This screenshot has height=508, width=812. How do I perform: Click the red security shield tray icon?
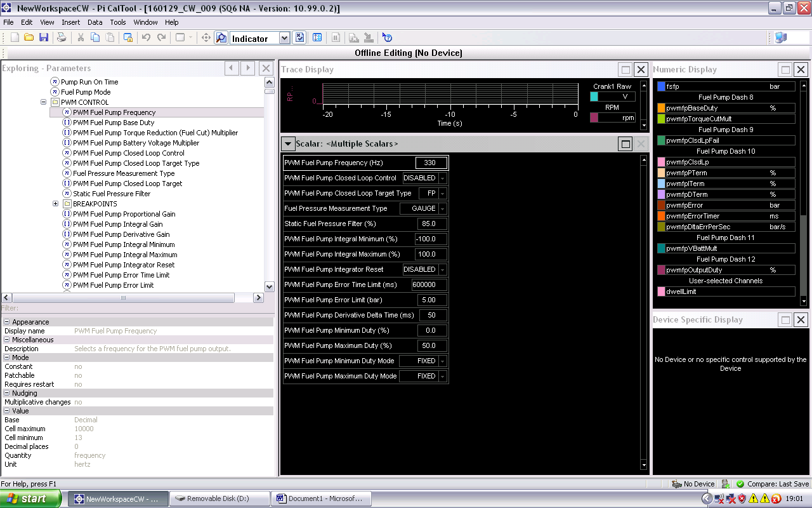click(x=742, y=498)
